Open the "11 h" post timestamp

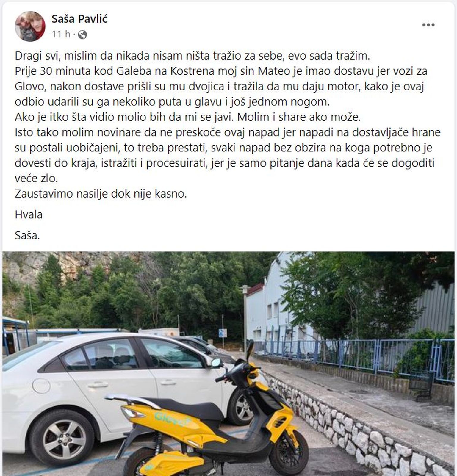[x=61, y=34]
